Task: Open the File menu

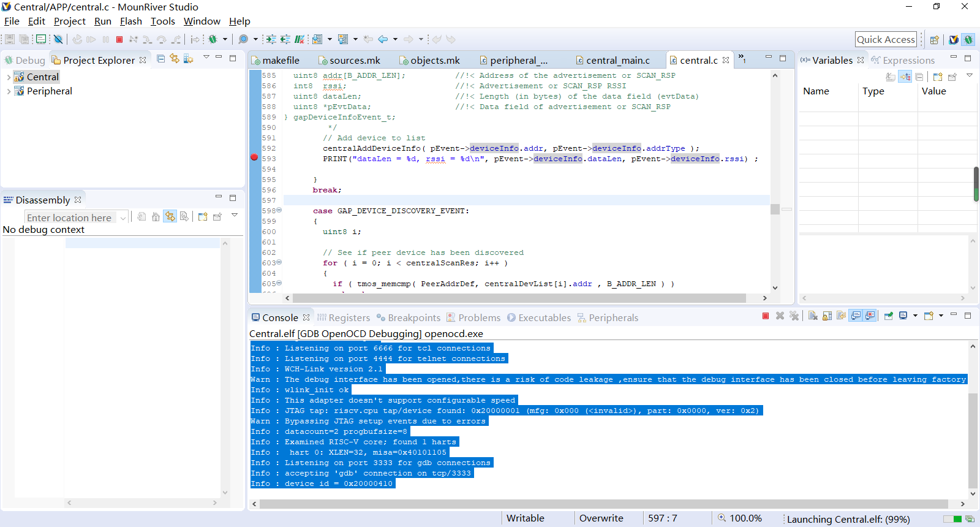Action: pos(12,21)
